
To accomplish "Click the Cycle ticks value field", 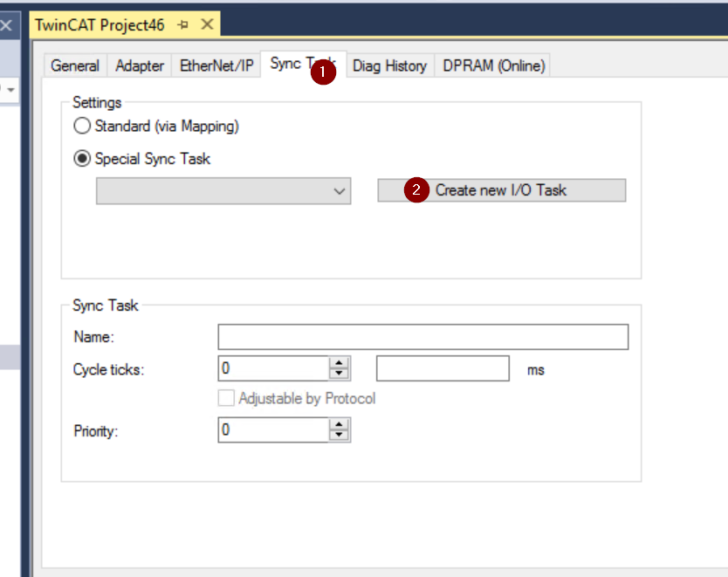I will point(273,368).
